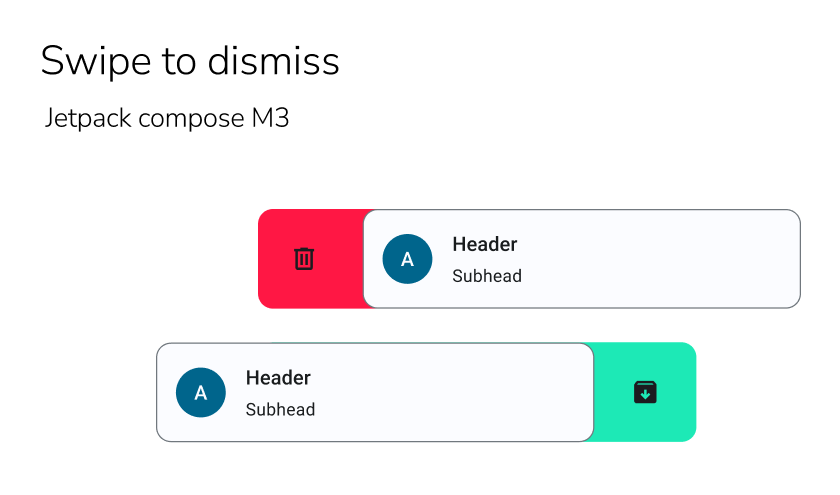Select the avatar A in the lower list item

[x=201, y=392]
